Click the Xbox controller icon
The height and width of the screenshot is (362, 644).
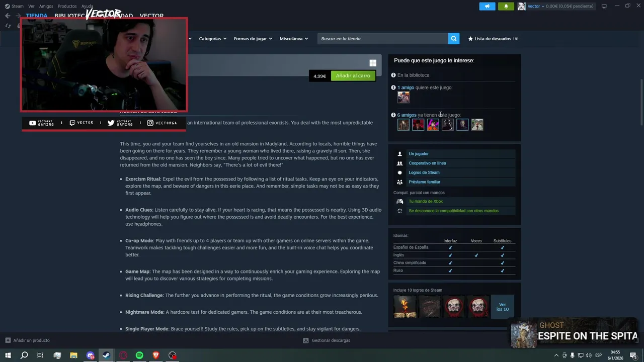click(400, 202)
